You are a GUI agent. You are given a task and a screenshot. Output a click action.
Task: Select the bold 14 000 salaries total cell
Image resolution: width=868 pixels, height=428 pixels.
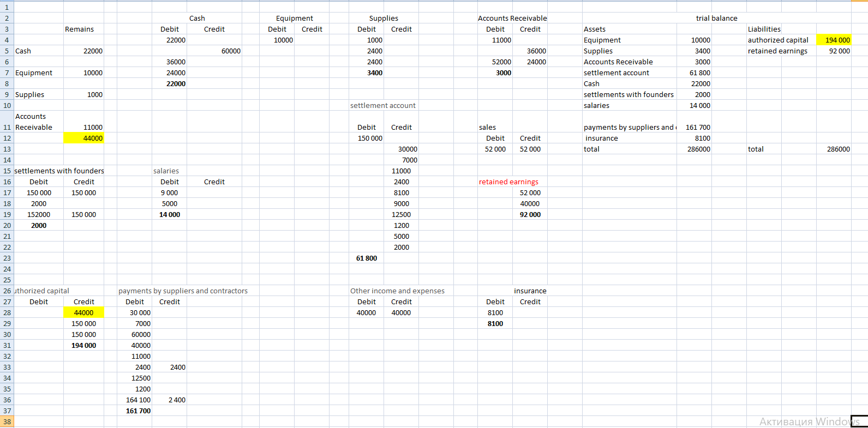click(x=170, y=215)
